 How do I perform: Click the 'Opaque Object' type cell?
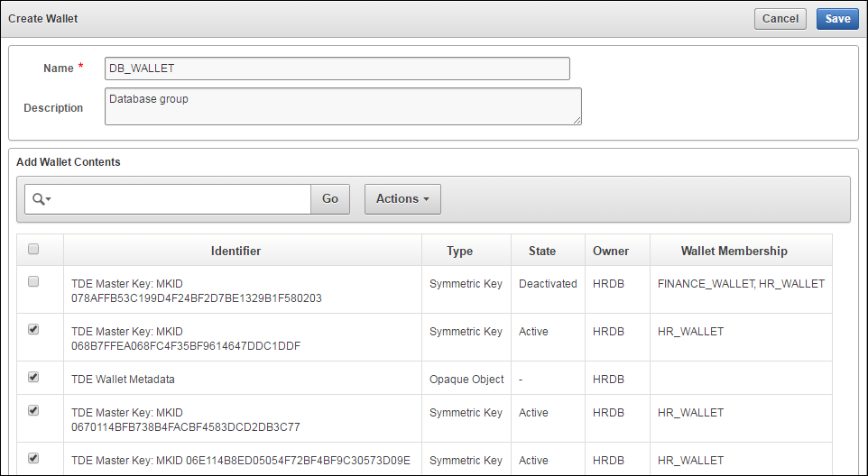tap(466, 380)
